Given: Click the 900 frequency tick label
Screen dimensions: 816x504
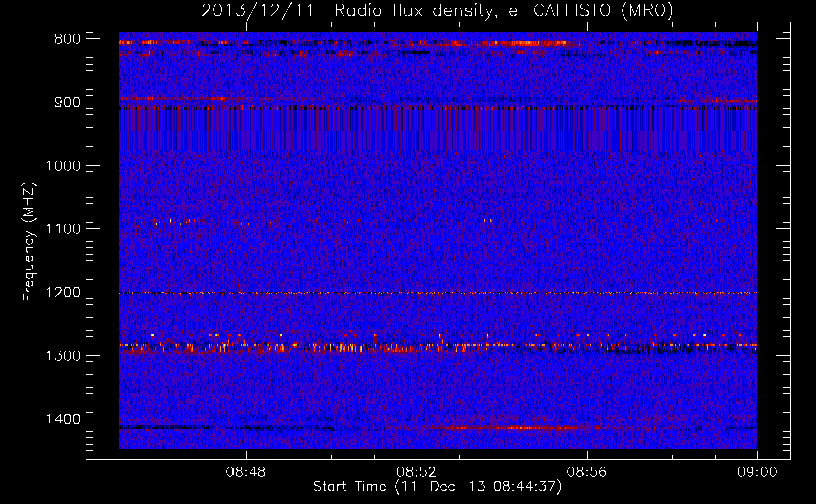Looking at the screenshot, I should pyautogui.click(x=68, y=102).
